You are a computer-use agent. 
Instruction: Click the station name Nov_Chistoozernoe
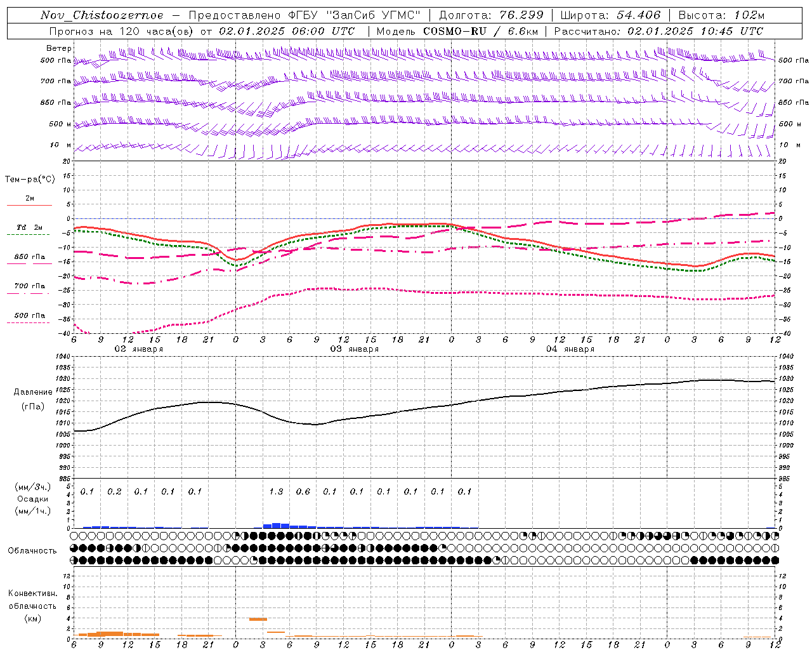pyautogui.click(x=102, y=15)
